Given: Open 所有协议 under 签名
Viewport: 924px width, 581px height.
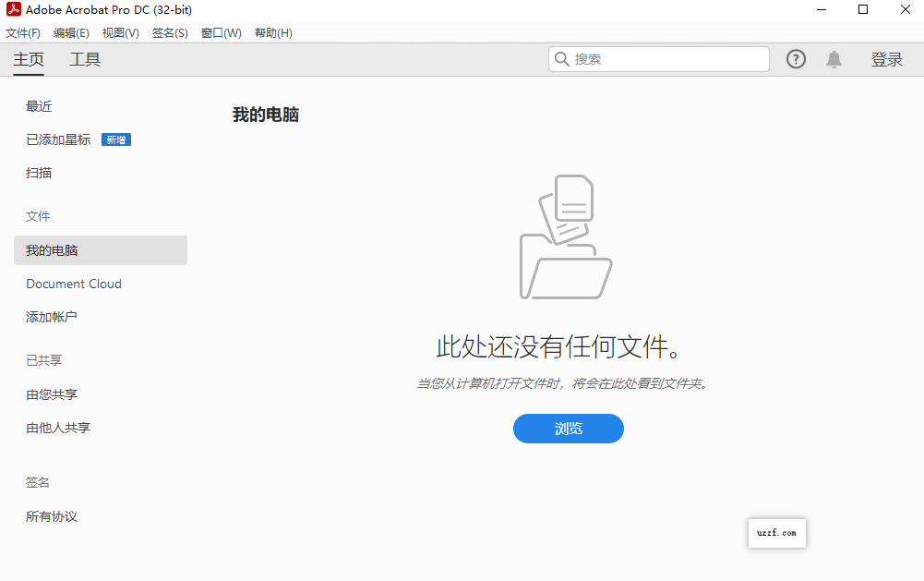Looking at the screenshot, I should tap(51, 515).
